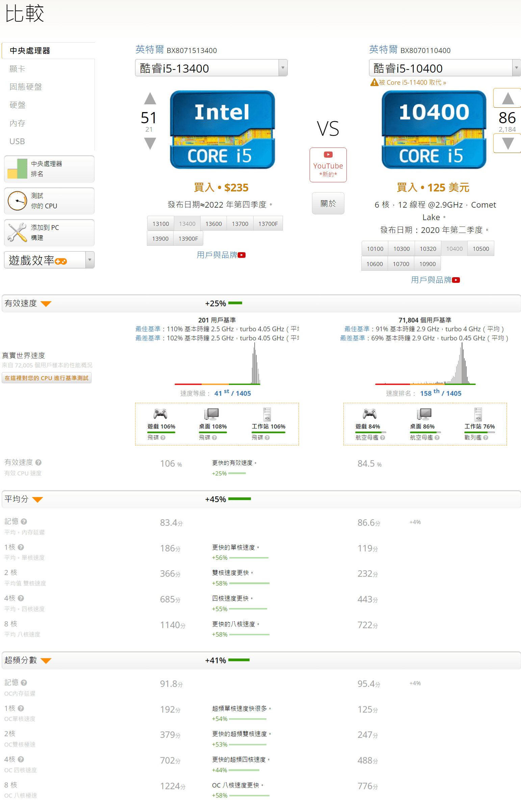Image resolution: width=521 pixels, height=812 pixels.
Task: Collapse the 有效速度 section arrow
Action: 46,304
